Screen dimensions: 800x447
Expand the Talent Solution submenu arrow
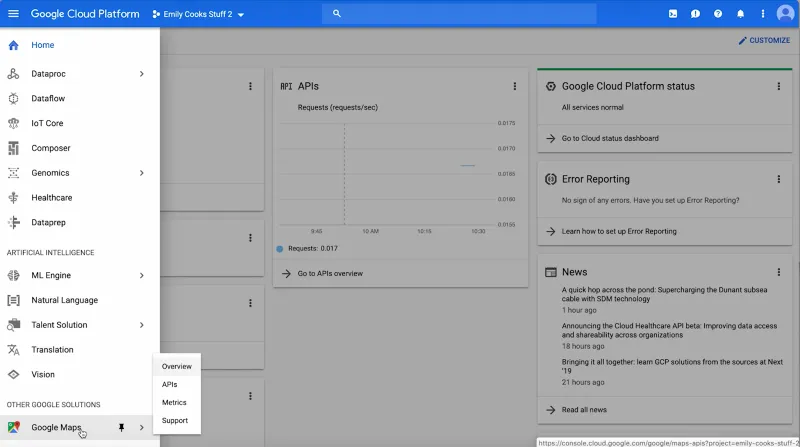click(141, 325)
